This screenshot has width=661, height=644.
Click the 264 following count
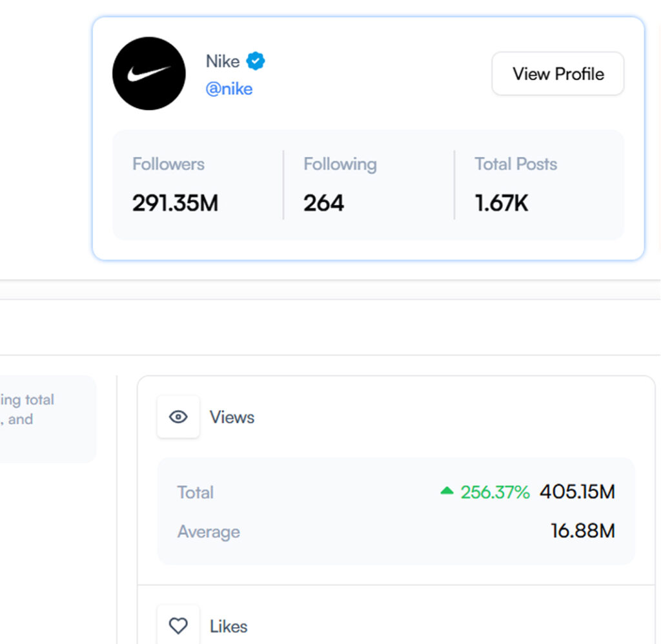(x=324, y=203)
